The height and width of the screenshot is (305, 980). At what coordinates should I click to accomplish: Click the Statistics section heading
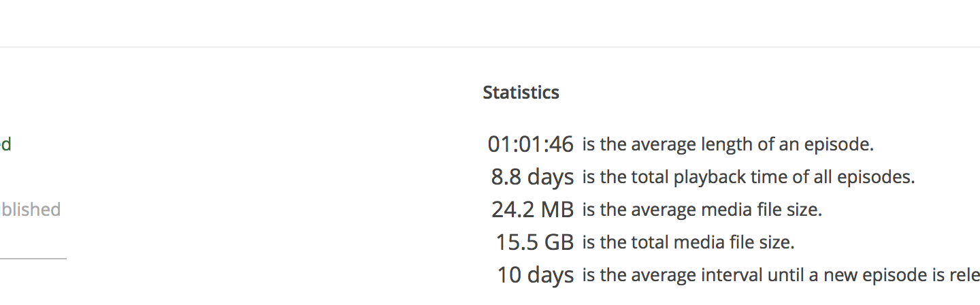click(x=521, y=93)
